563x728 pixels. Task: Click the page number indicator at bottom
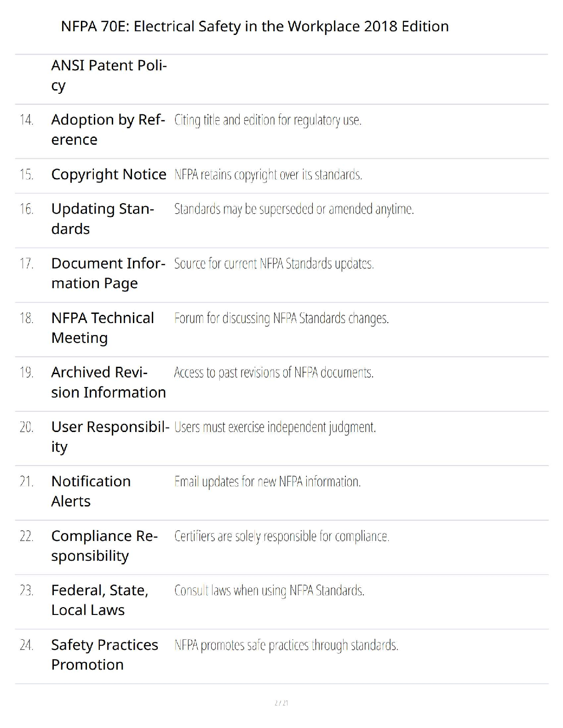tap(281, 703)
